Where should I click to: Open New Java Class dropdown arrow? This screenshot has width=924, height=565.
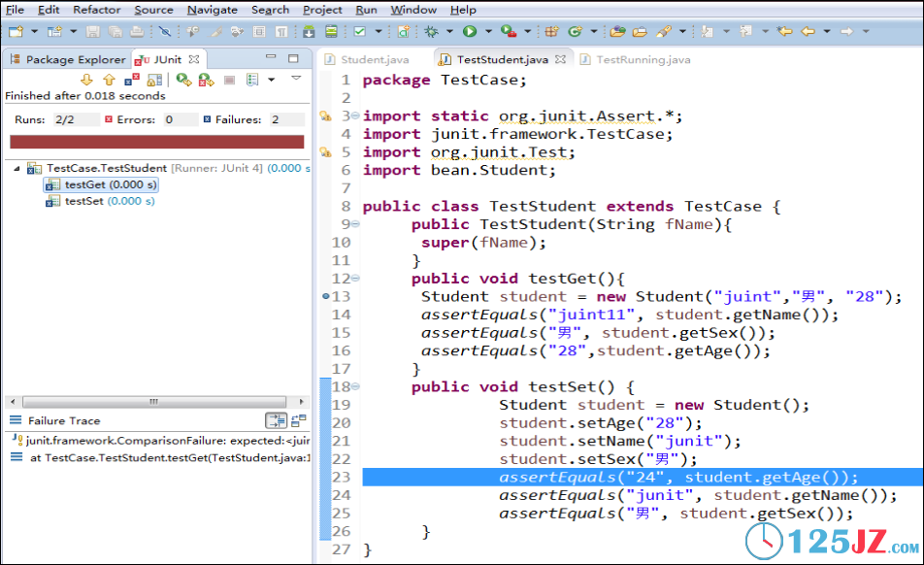point(593,31)
